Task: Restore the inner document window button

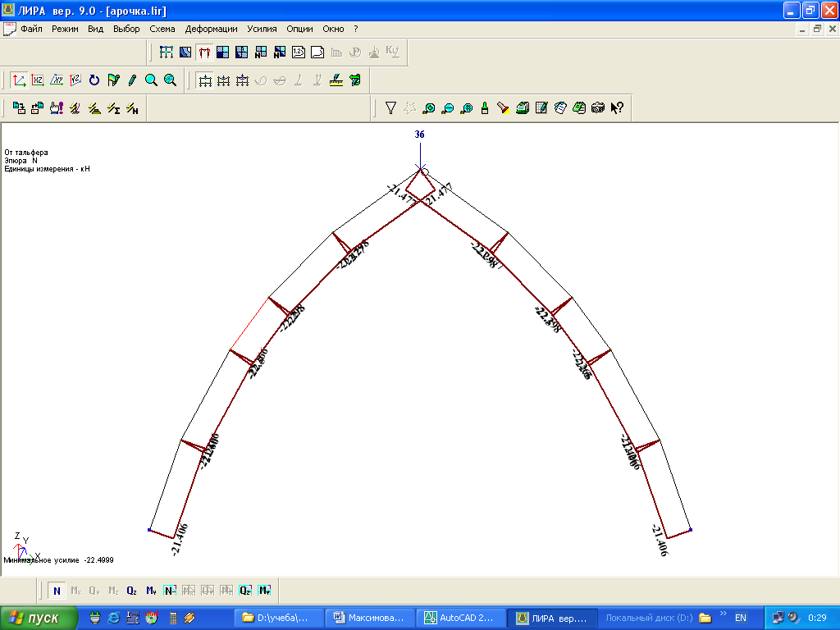Action: (817, 29)
